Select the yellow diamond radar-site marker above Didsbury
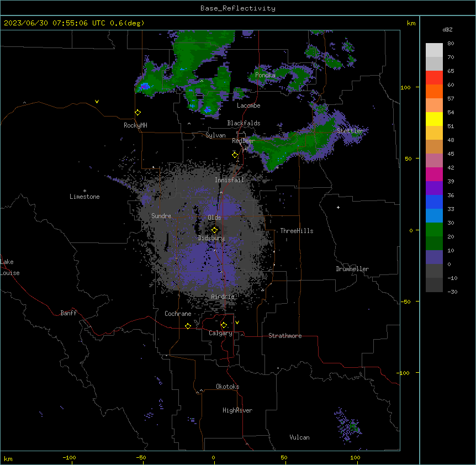Screen dimensions: 476x465 pos(214,230)
